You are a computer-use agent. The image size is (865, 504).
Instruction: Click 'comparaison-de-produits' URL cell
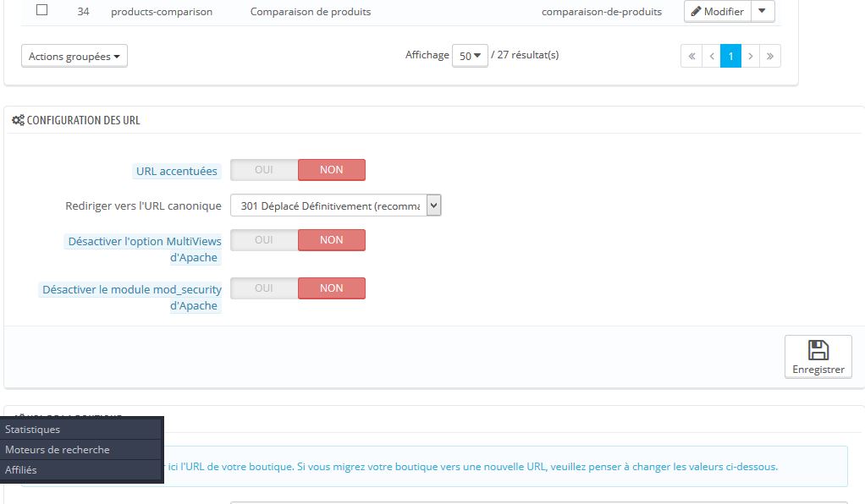coord(601,12)
